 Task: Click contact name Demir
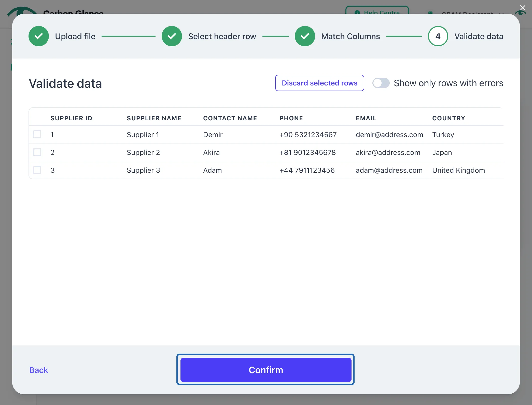point(213,135)
